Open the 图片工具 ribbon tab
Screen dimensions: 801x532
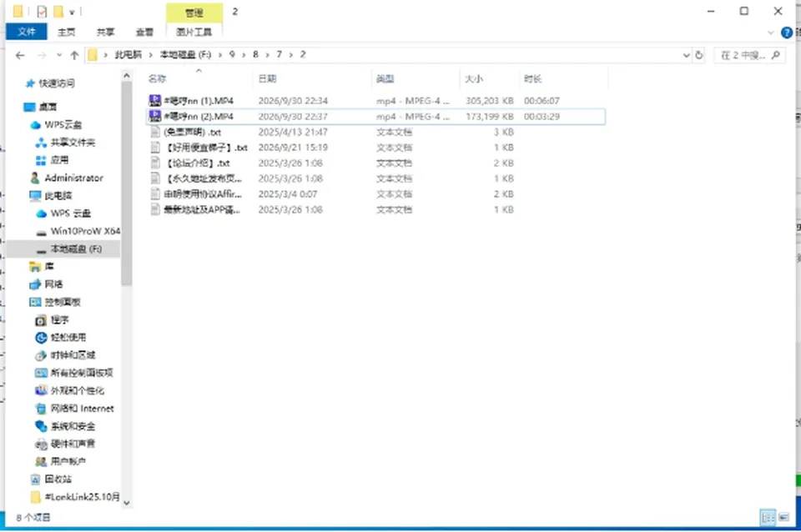click(194, 33)
